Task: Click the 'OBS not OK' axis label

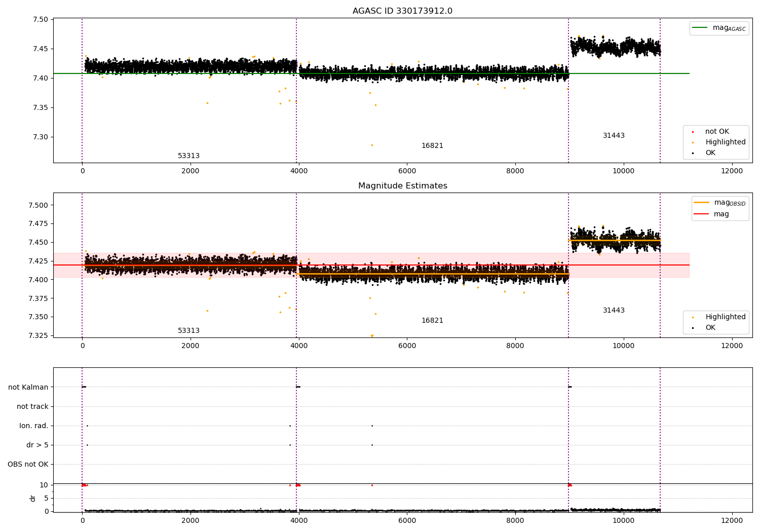Action: tap(28, 465)
